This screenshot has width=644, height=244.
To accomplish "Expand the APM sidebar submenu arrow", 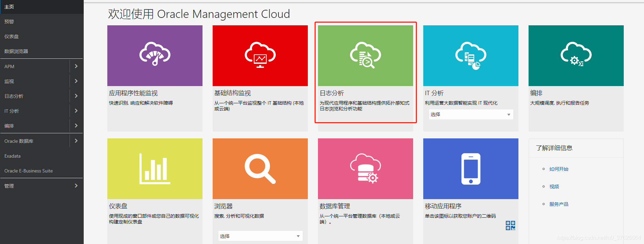I will 76,66.
